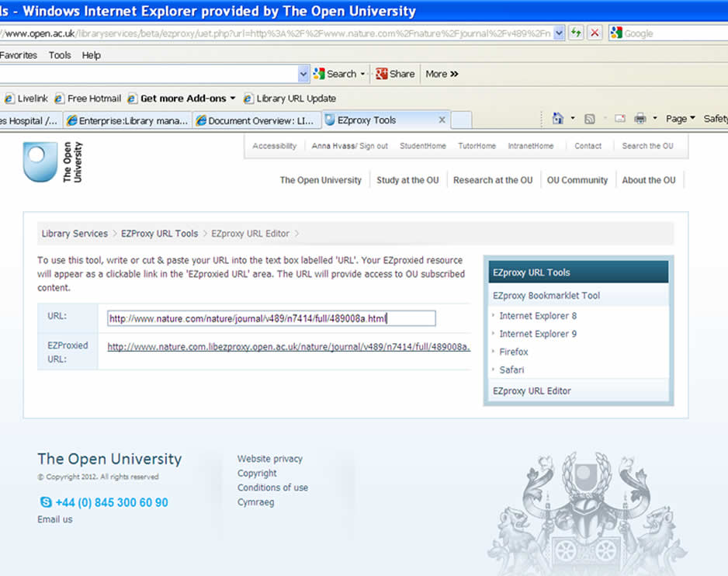Open the Livelink favorites shortcut

click(26, 99)
